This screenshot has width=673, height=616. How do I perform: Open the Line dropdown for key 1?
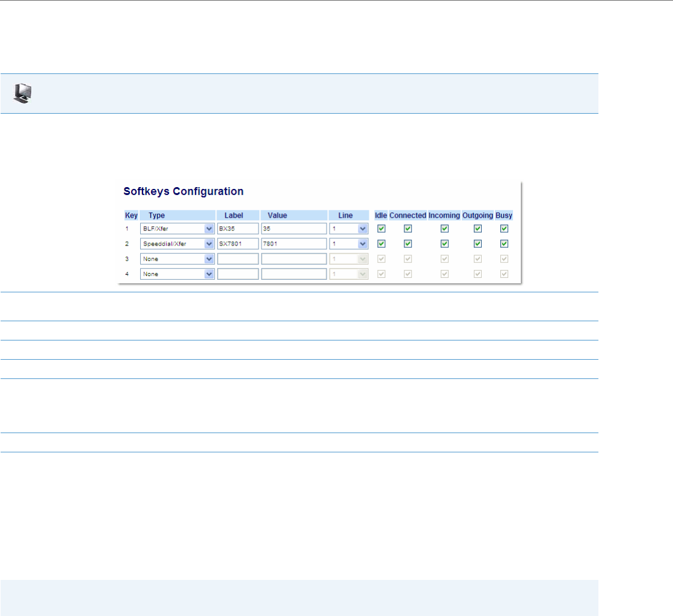click(348, 229)
